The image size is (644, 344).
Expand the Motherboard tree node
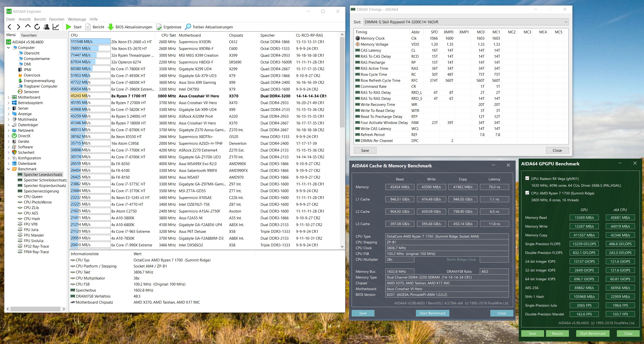(x=9, y=97)
